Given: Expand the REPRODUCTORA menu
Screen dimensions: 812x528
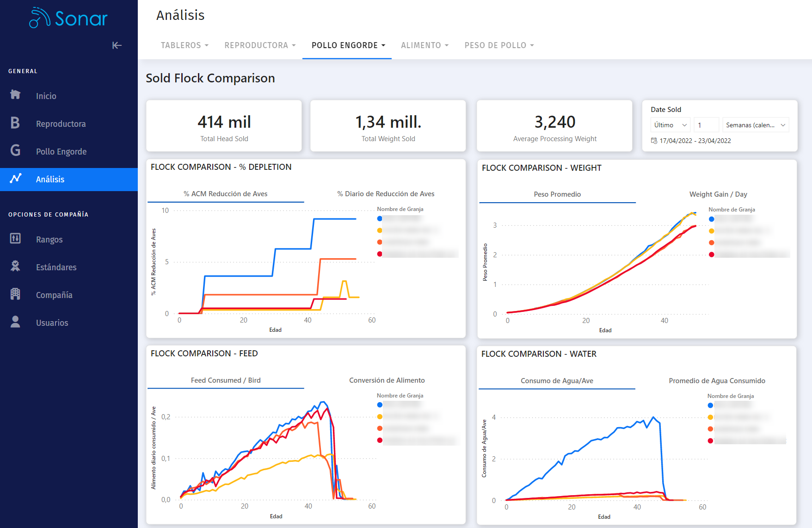Looking at the screenshot, I should (260, 45).
